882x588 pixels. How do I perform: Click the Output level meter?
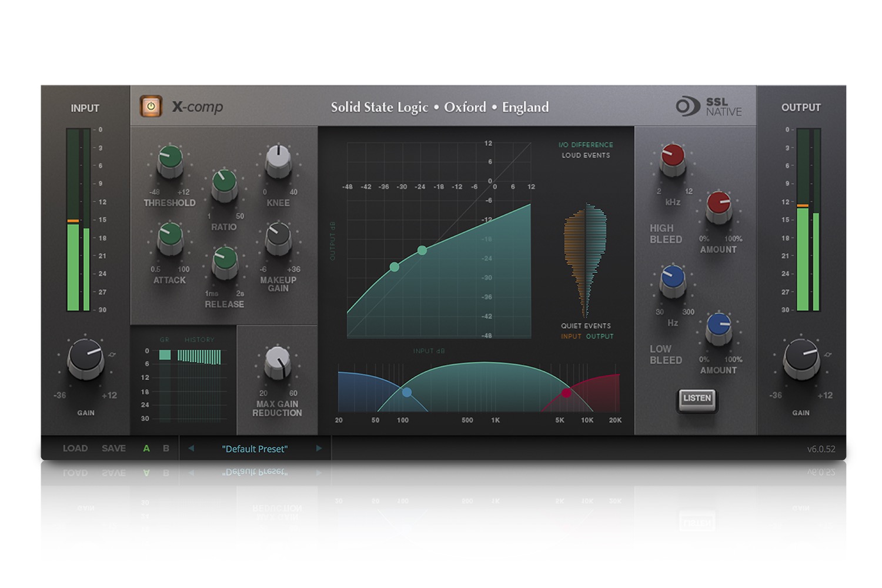(808, 220)
